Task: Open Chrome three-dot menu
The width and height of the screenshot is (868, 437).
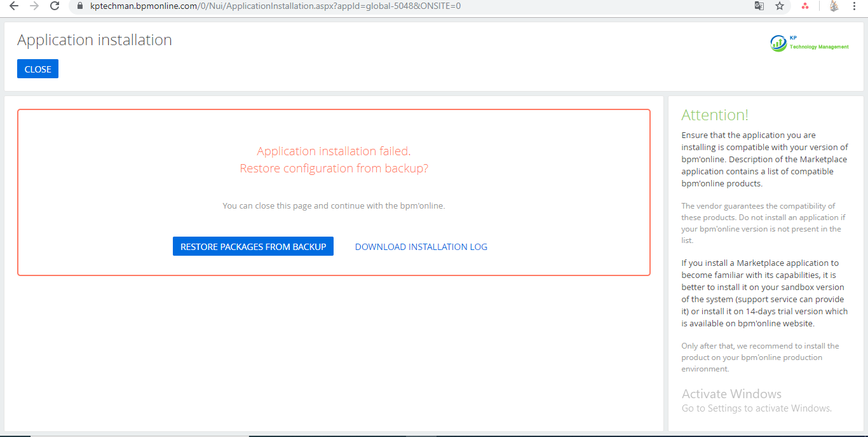Action: (854, 6)
